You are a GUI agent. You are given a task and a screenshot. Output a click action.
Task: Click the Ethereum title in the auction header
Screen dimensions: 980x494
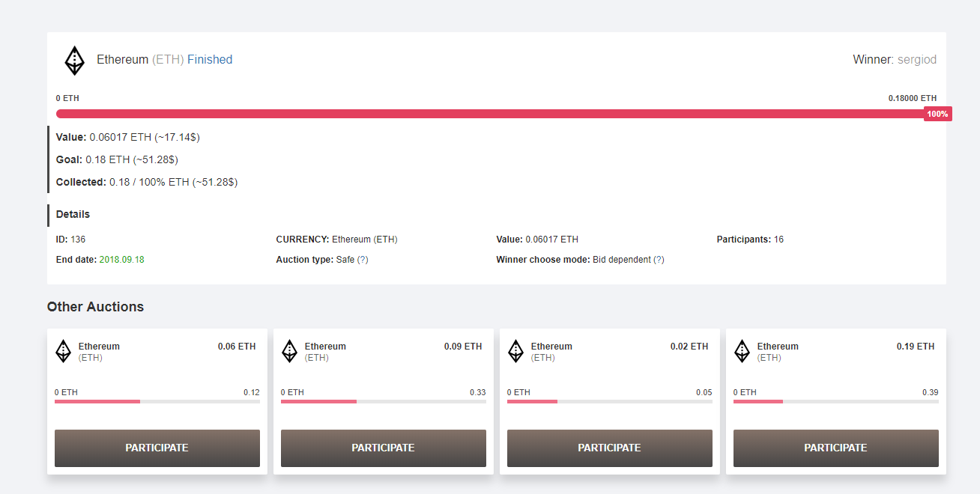pyautogui.click(x=122, y=60)
